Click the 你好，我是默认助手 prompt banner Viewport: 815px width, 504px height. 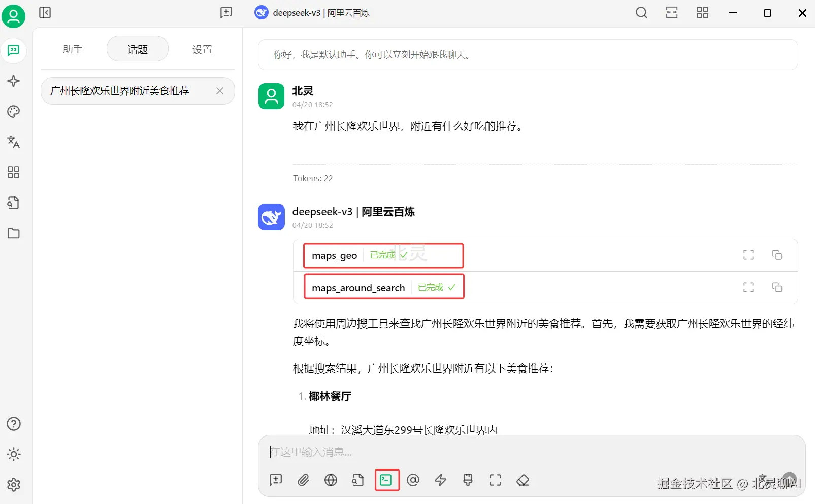click(528, 55)
